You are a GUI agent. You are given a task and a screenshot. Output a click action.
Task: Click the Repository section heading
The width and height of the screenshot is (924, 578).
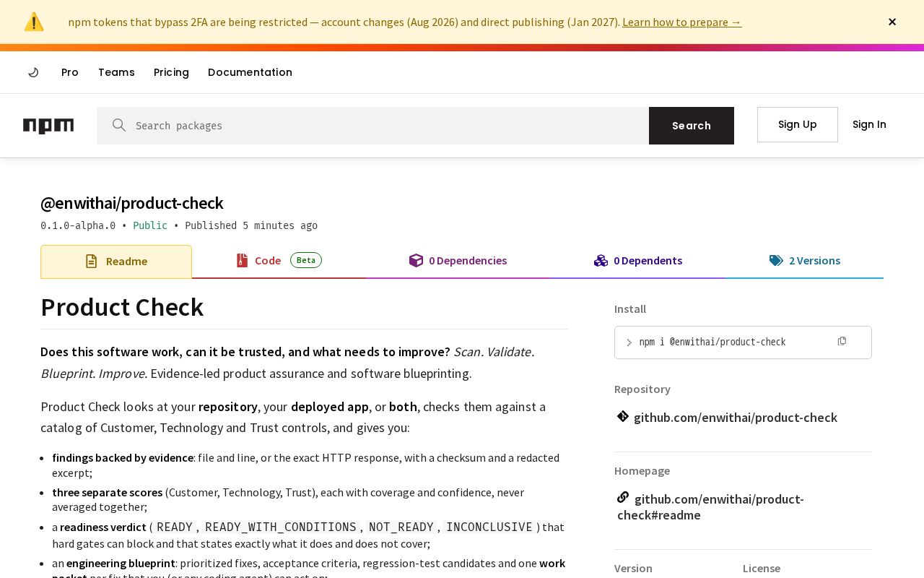642,389
